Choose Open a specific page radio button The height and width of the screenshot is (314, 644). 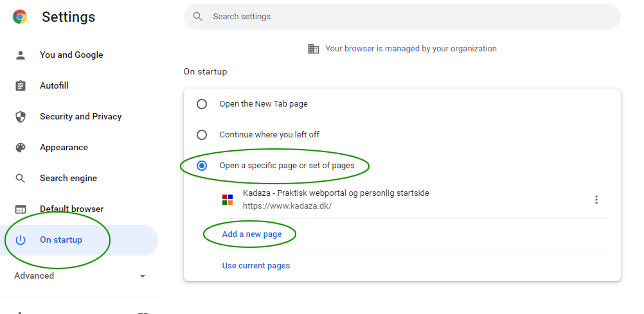[202, 166]
